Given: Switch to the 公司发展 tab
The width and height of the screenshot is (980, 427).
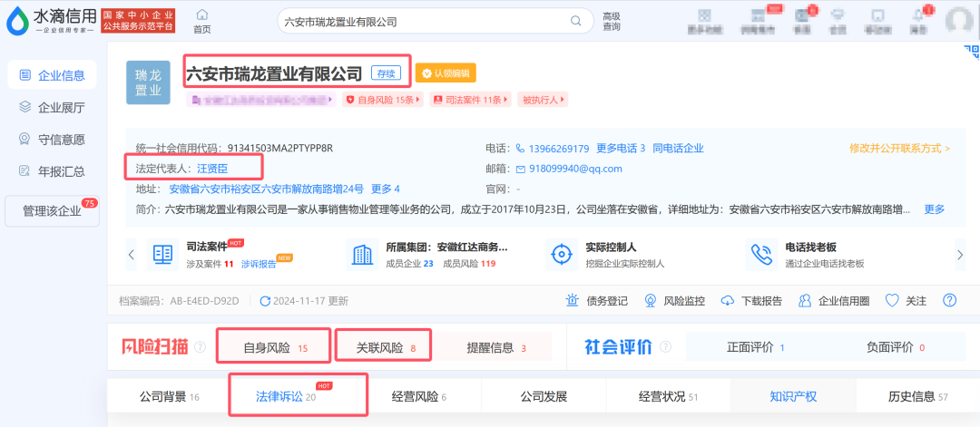Looking at the screenshot, I should [x=544, y=396].
